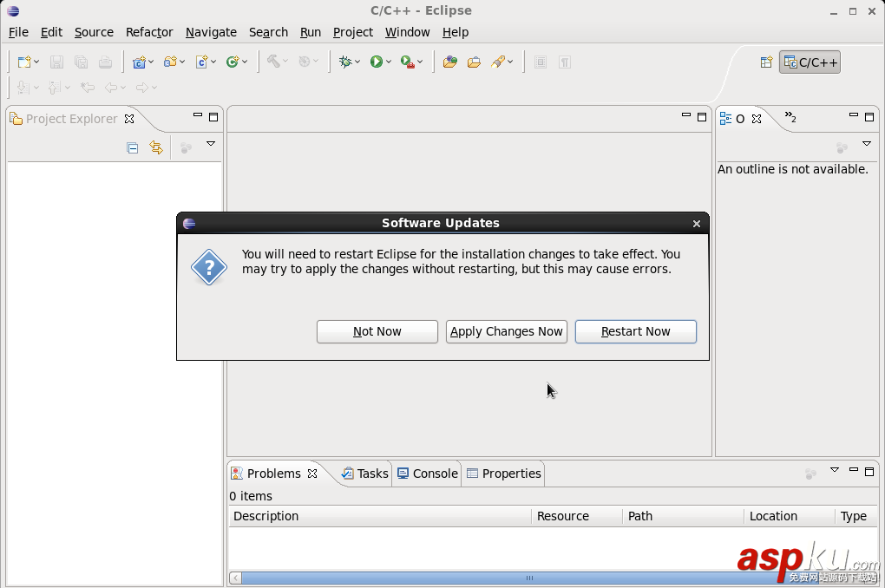
Task: Click the Search flashlight toolbar icon
Action: [498, 62]
